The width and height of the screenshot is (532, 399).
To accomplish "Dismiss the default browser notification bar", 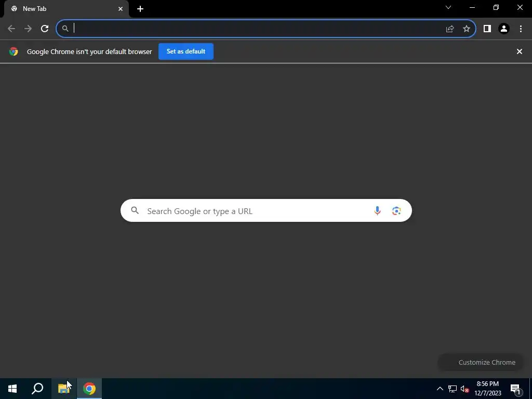I will pos(520,51).
